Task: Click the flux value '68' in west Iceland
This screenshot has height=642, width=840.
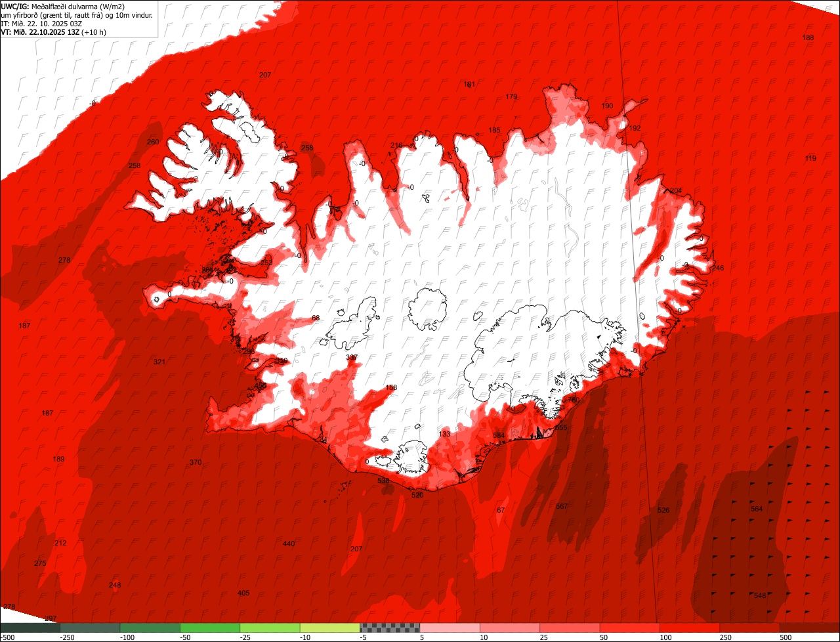Action: click(x=316, y=318)
